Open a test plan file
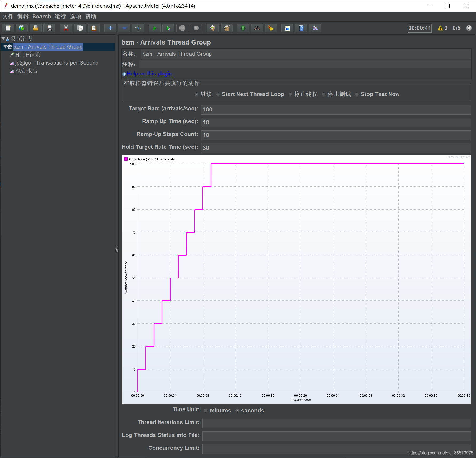 click(36, 28)
